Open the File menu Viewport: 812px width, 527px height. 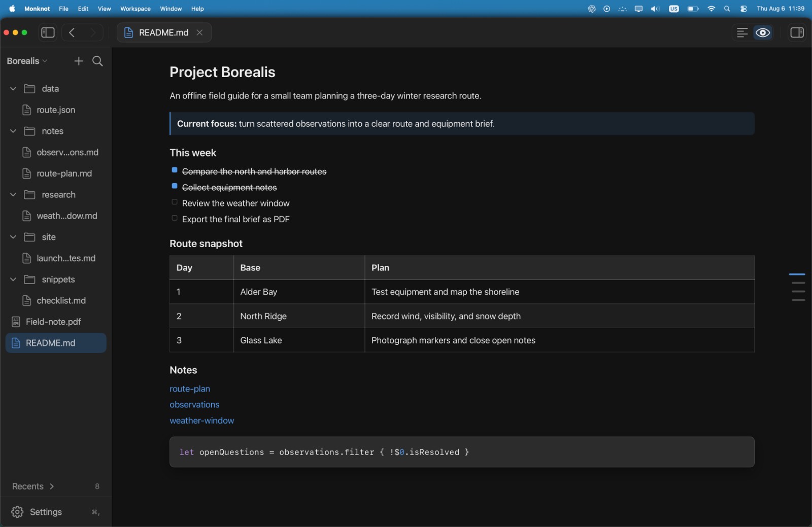(x=63, y=9)
